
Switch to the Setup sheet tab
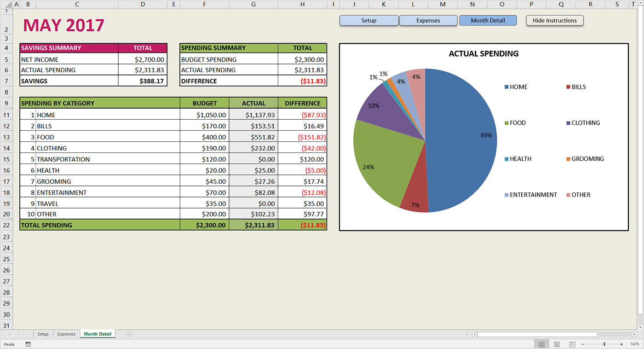click(x=43, y=334)
